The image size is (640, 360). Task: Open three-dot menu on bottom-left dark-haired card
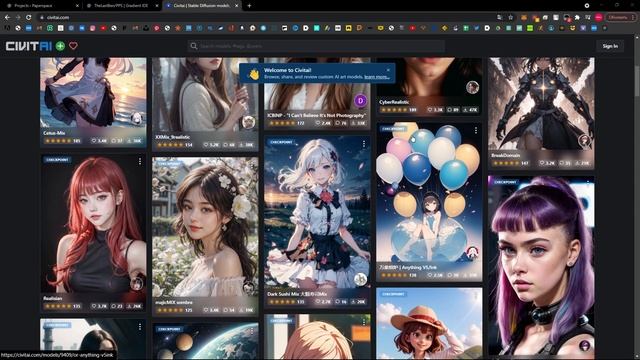point(140,327)
